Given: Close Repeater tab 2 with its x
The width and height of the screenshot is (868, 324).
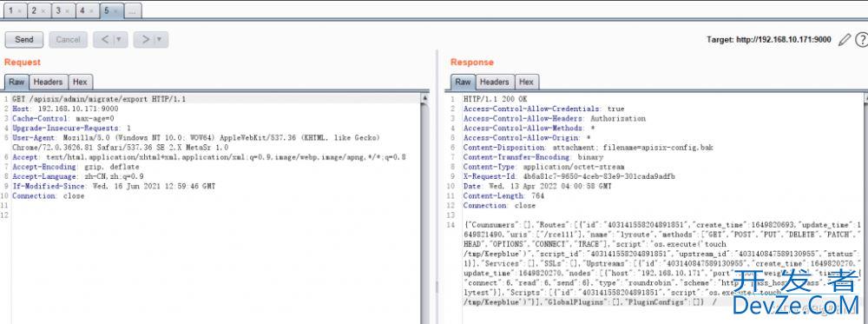Looking at the screenshot, I should point(43,11).
